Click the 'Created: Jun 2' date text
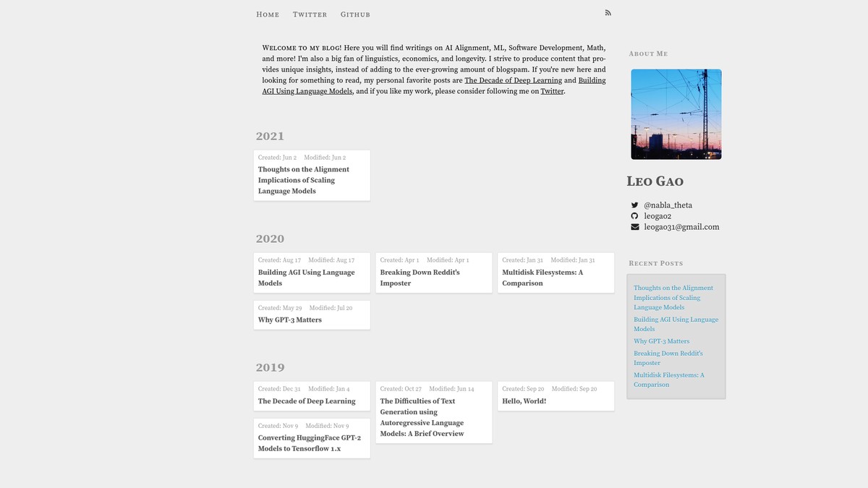This screenshot has height=488, width=868. coord(277,158)
